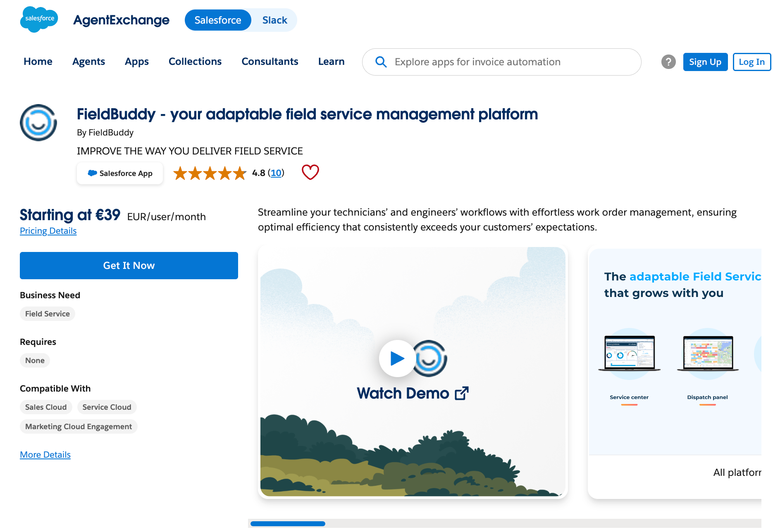
Task: Click the Dispatch panel caption
Action: (x=707, y=397)
